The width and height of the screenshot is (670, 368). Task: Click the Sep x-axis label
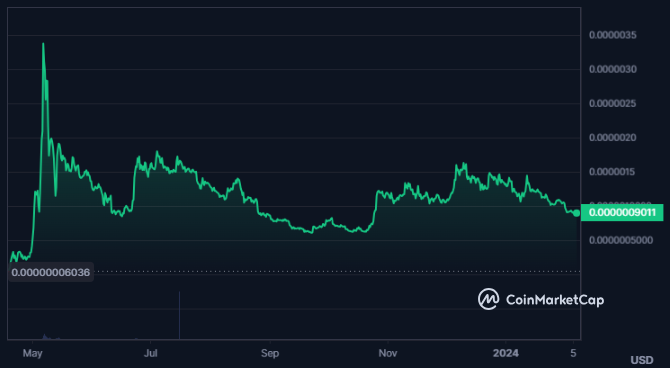click(270, 353)
